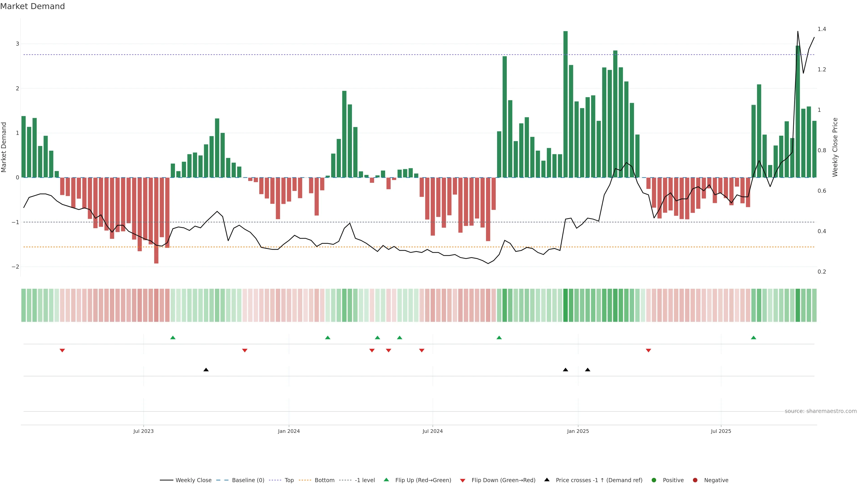This screenshot has width=868, height=488.
Task: Click the Positive green dot legend icon
Action: pos(654,480)
